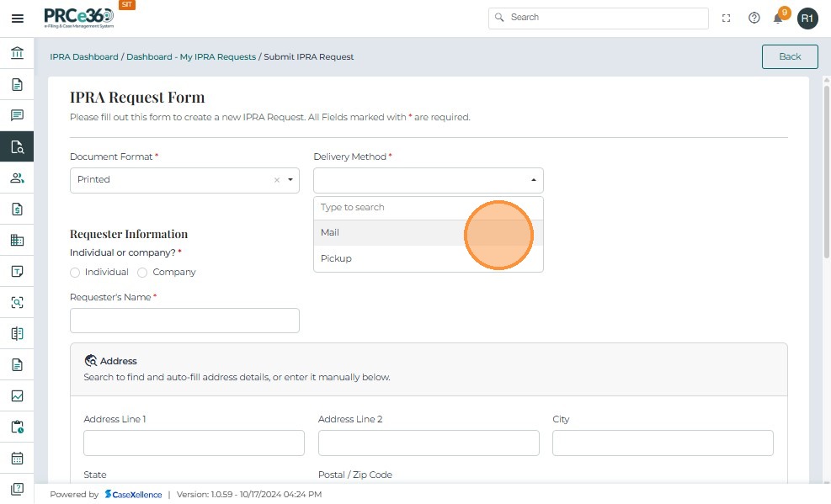831x504 pixels.
Task: Click the Requester's Name input field
Action: (184, 321)
